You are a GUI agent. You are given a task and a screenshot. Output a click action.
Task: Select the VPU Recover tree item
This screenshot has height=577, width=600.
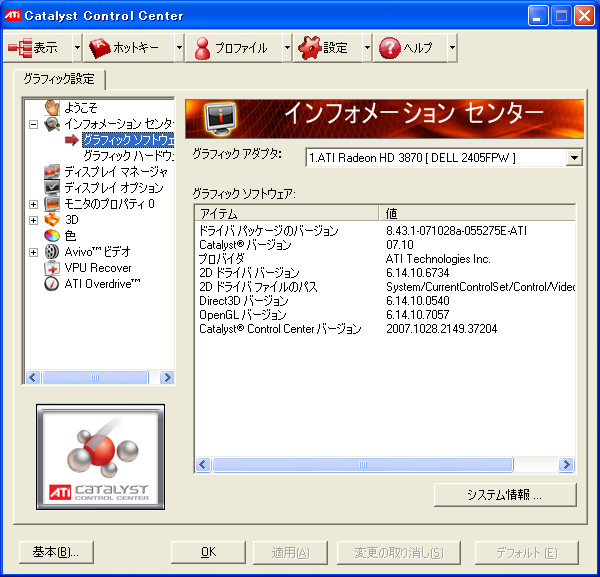click(97, 267)
